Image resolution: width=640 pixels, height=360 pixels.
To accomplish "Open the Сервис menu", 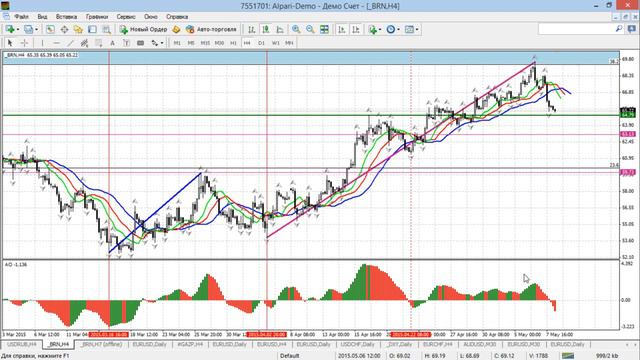I will (126, 17).
